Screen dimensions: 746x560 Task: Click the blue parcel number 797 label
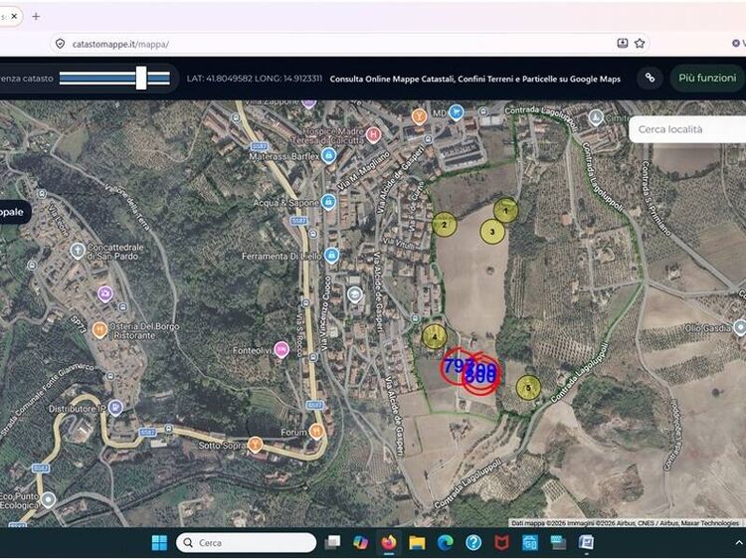point(458,367)
